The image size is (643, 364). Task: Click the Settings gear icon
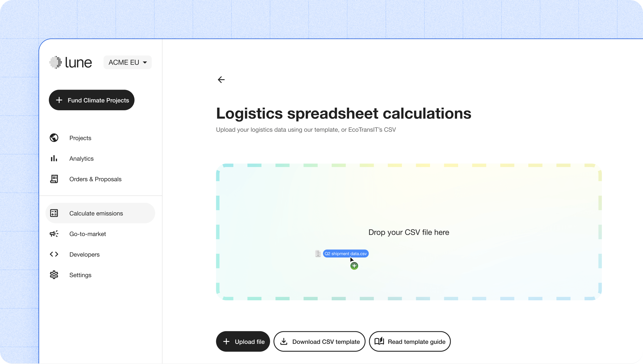tap(54, 275)
